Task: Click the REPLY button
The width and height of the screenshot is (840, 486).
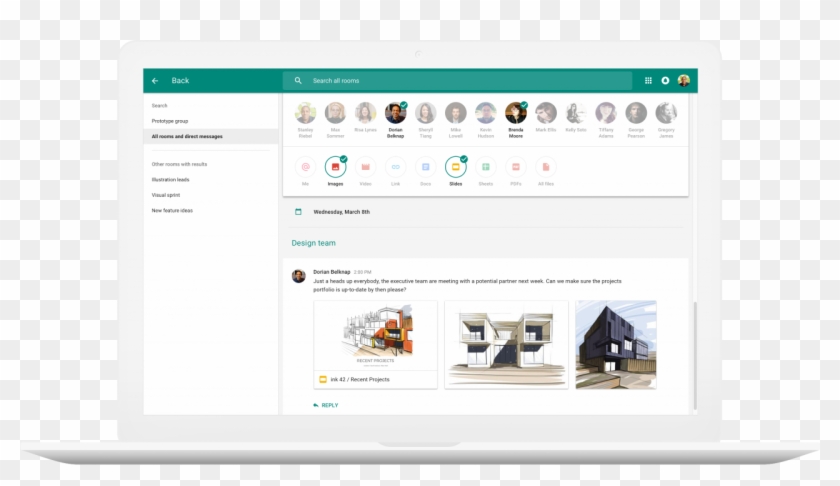Action: tap(326, 405)
